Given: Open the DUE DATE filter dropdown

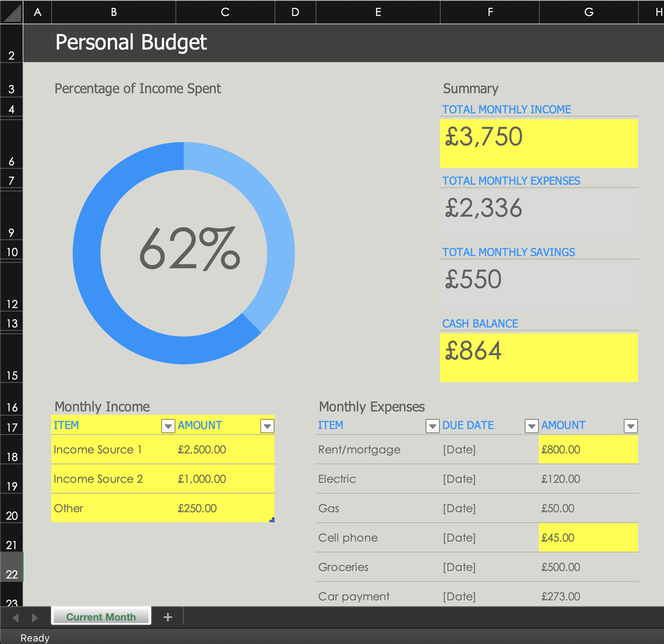Looking at the screenshot, I should pos(531,426).
